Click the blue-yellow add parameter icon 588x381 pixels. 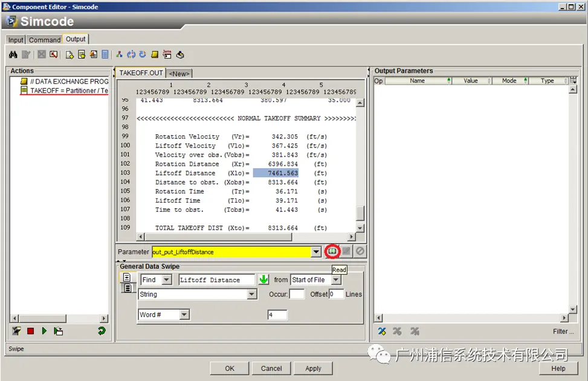point(382,331)
